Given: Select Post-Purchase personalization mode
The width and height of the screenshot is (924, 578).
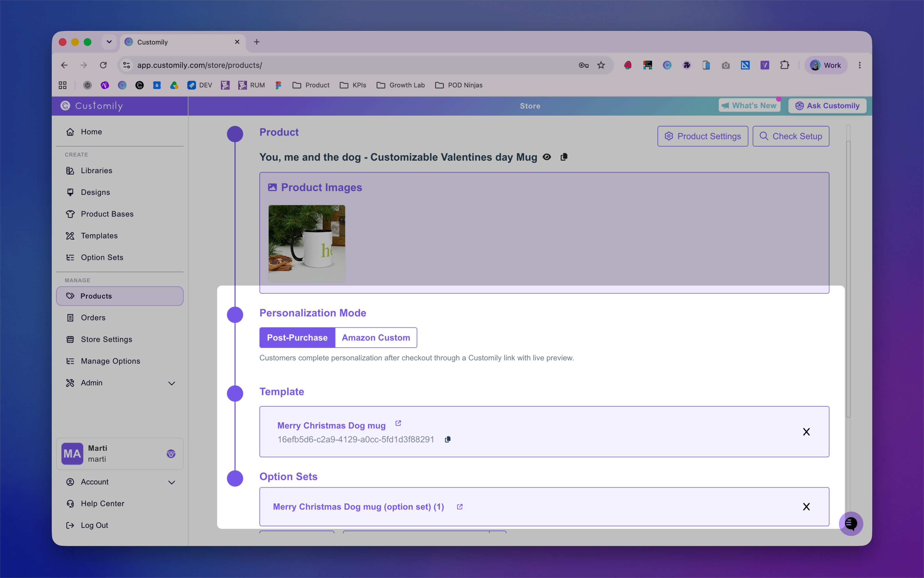Looking at the screenshot, I should [x=297, y=338].
